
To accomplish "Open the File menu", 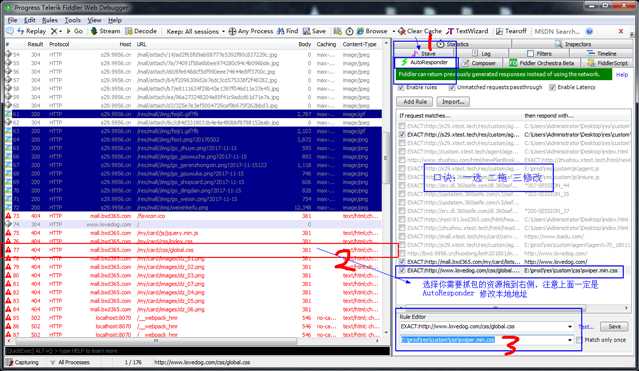I will 12,20.
